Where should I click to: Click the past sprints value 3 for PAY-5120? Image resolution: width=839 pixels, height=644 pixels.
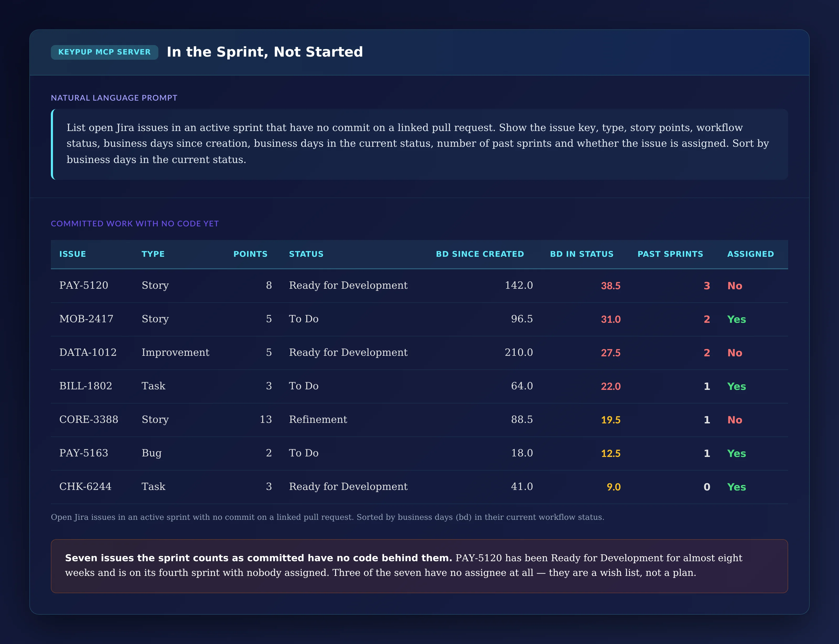(707, 286)
